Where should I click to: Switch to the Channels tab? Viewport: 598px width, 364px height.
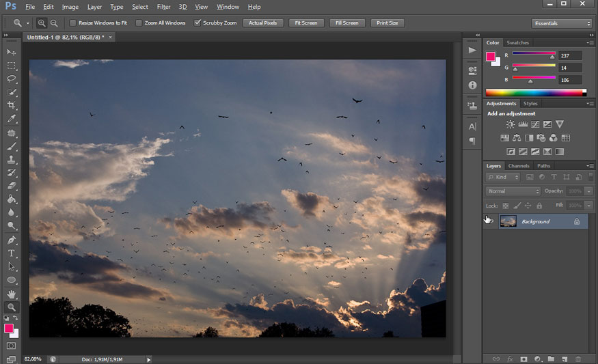[519, 166]
